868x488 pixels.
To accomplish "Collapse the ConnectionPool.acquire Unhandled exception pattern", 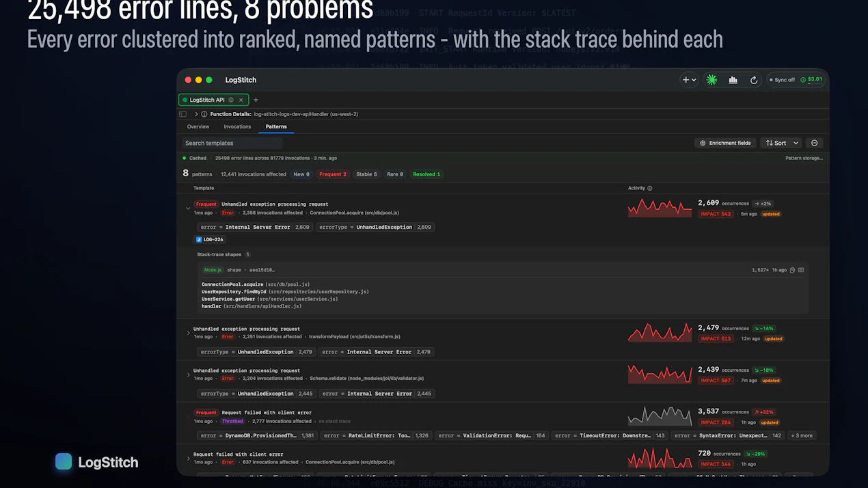I will click(x=188, y=208).
